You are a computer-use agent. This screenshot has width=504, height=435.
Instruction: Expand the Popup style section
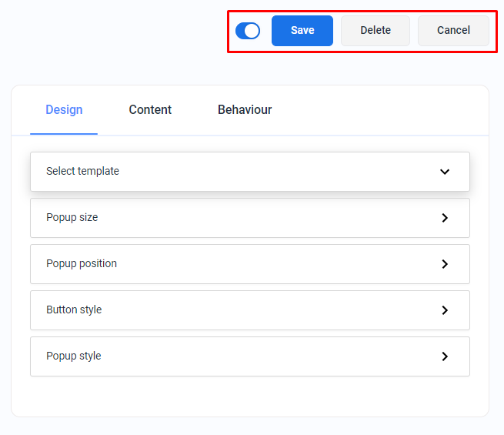point(249,356)
